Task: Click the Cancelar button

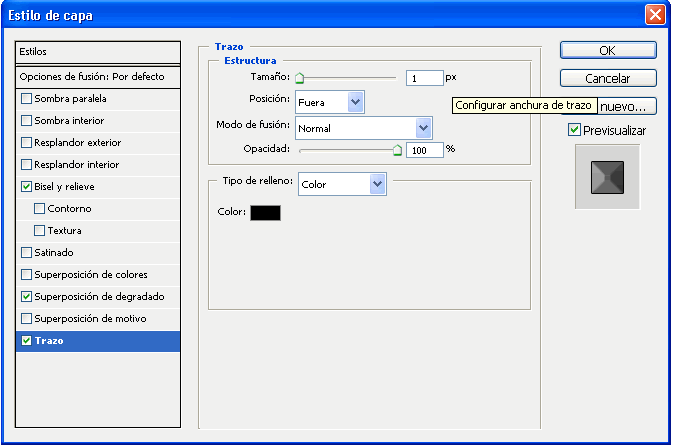Action: tap(608, 78)
